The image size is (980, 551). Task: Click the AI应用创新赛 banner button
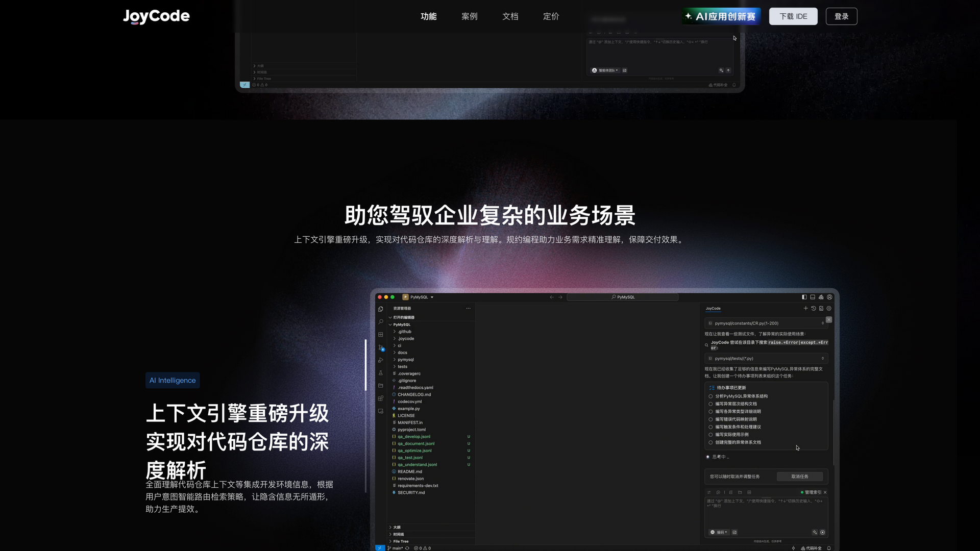click(x=722, y=16)
